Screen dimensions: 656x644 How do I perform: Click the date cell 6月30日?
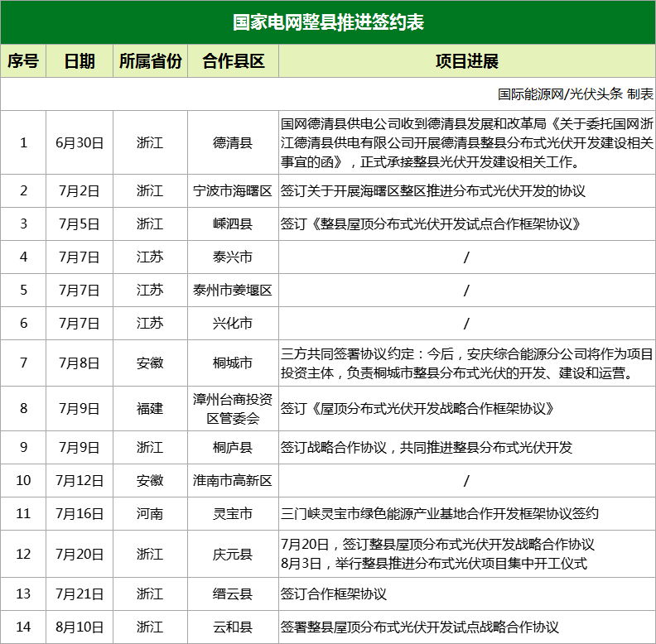pos(79,143)
